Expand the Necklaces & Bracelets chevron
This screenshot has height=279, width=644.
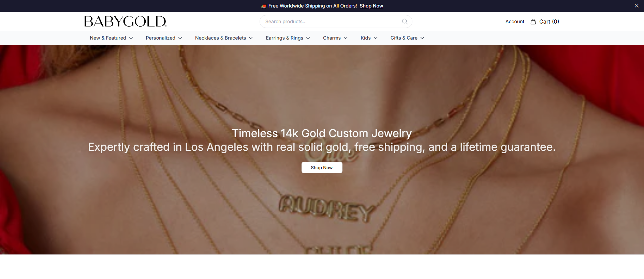pos(251,38)
